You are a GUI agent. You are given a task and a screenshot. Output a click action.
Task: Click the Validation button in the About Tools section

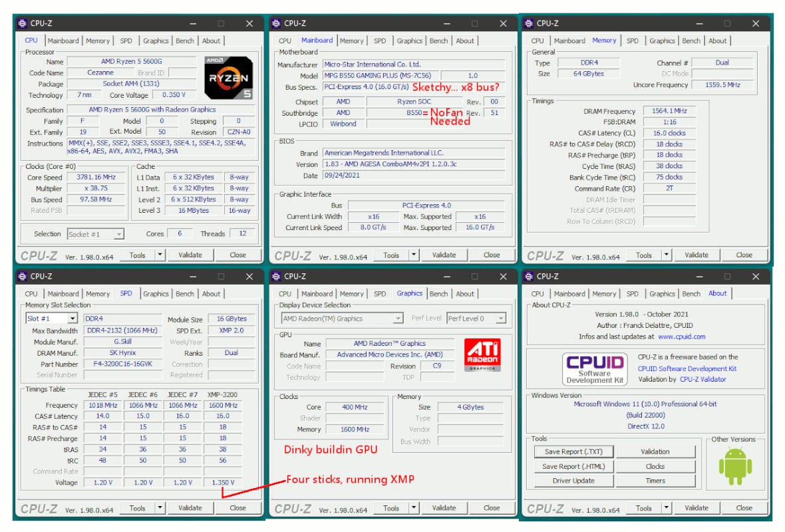pyautogui.click(x=655, y=452)
